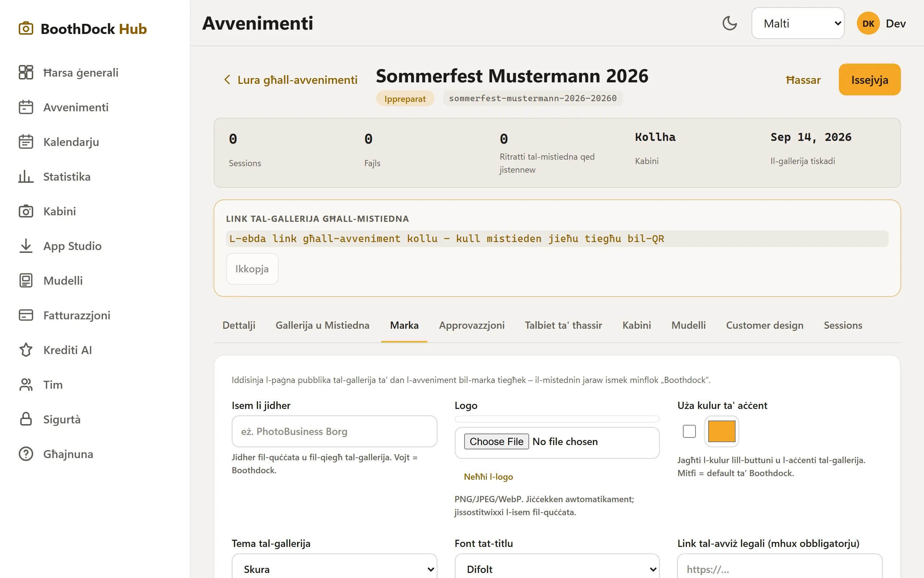Open the Sessions tab
Viewport: 924px width, 578px height.
pyautogui.click(x=843, y=325)
